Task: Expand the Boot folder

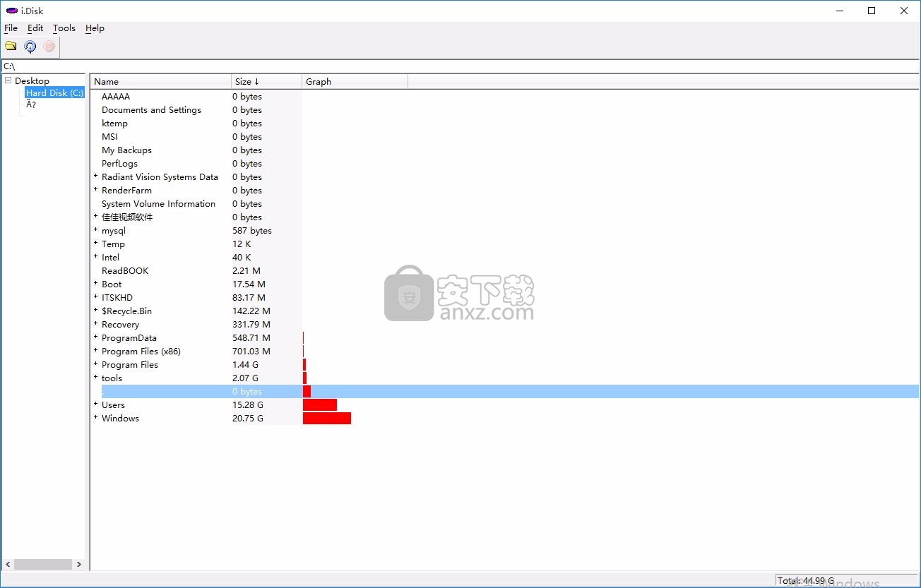Action: click(x=96, y=284)
